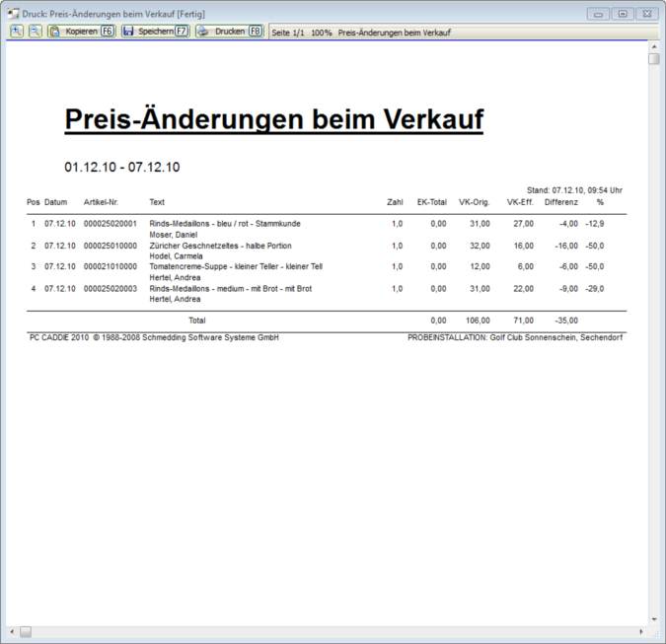666x644 pixels.
Task: Click the difference value '-16,00'
Action: (x=566, y=246)
